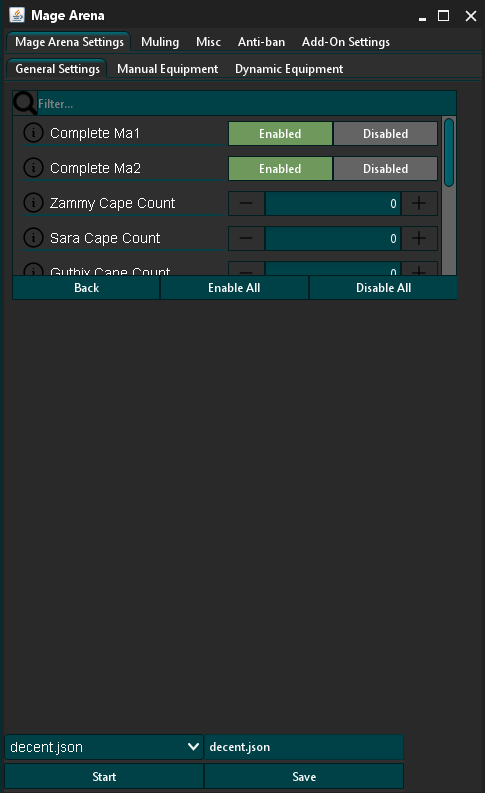Open the Dynamic Equipment tab

(x=289, y=69)
